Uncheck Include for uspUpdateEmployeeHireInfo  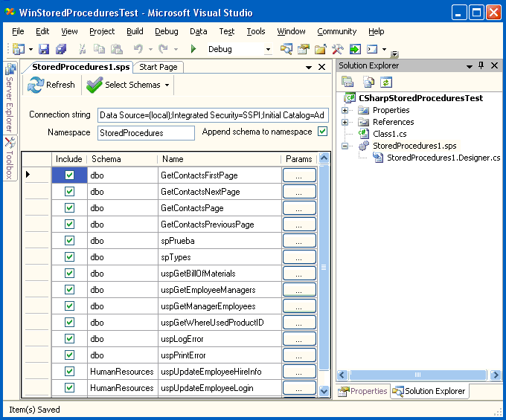point(69,372)
